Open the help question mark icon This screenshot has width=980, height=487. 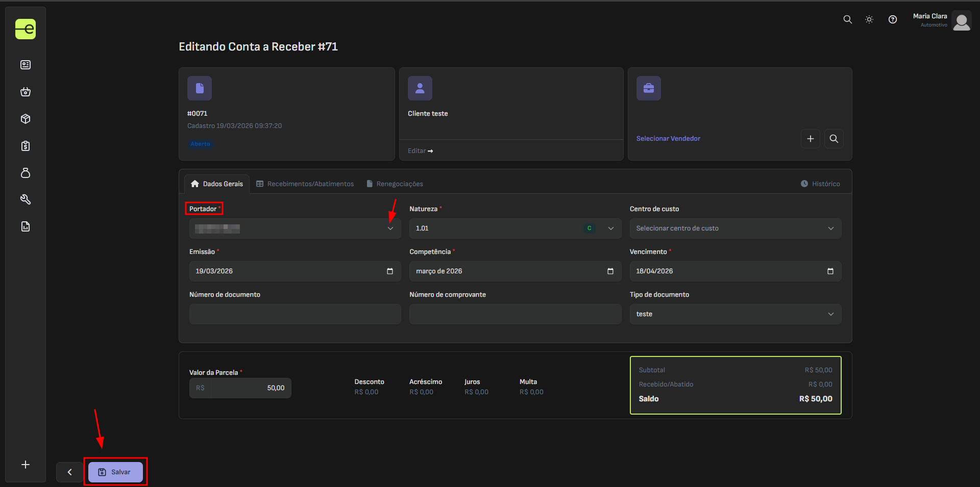coord(892,19)
